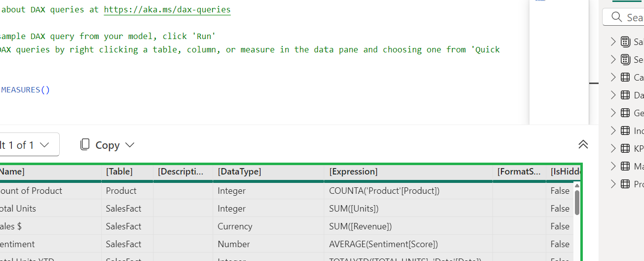The width and height of the screenshot is (644, 261).
Task: Expand the 'Ge' table in data pane
Action: click(613, 113)
